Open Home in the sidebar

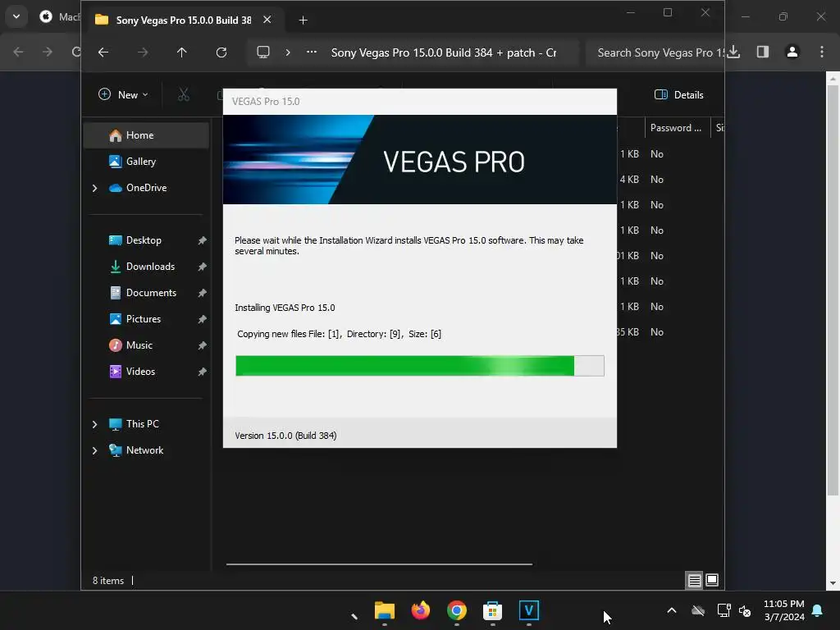pyautogui.click(x=146, y=135)
